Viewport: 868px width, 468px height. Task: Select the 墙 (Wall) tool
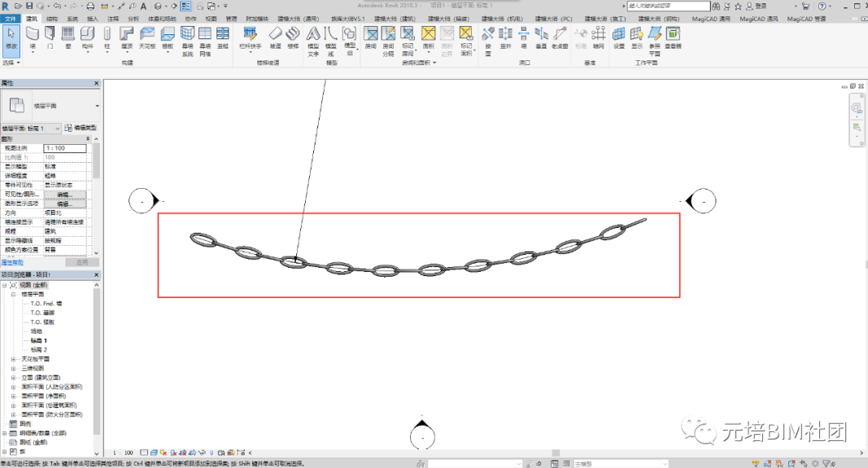32,38
